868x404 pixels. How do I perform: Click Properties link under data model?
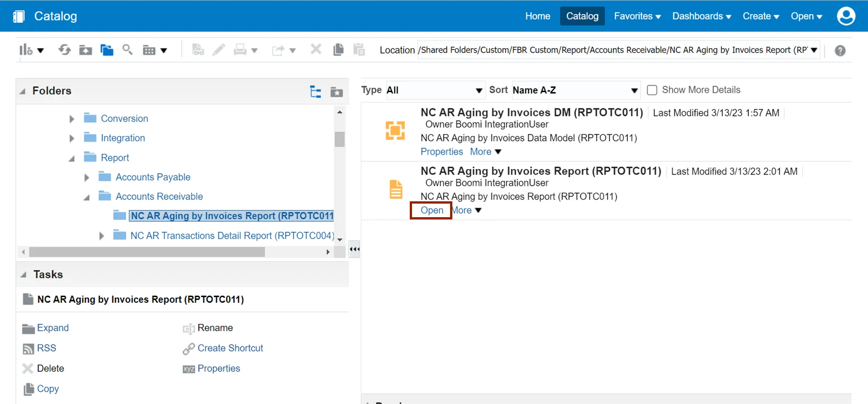coord(441,152)
